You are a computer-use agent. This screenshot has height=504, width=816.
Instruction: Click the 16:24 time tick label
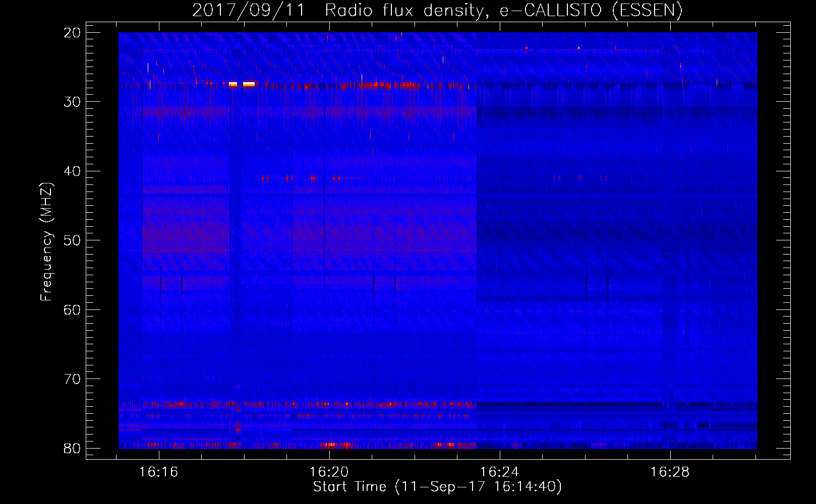499,472
